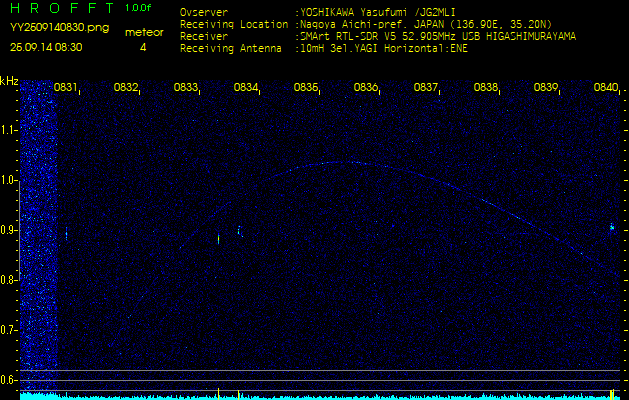Click the 26.09.14 08:30 timestamp
The image size is (629, 400).
click(46, 47)
